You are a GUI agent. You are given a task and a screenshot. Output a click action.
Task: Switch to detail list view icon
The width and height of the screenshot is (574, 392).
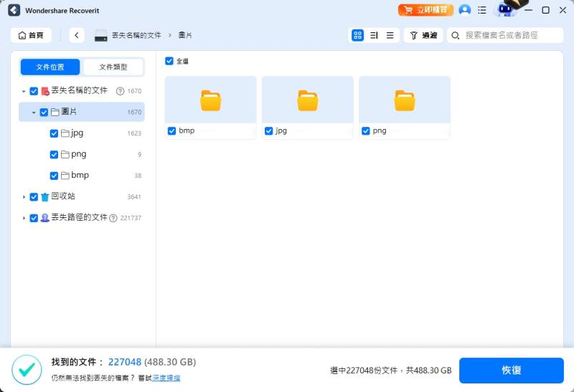click(x=374, y=35)
